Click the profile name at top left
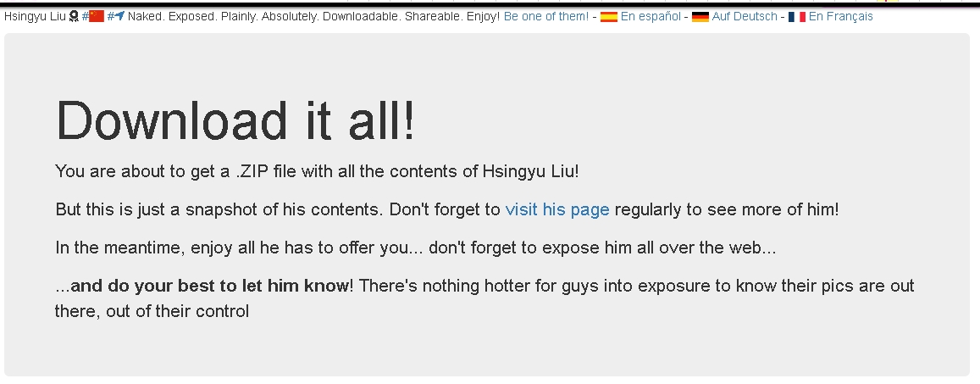 point(35,17)
